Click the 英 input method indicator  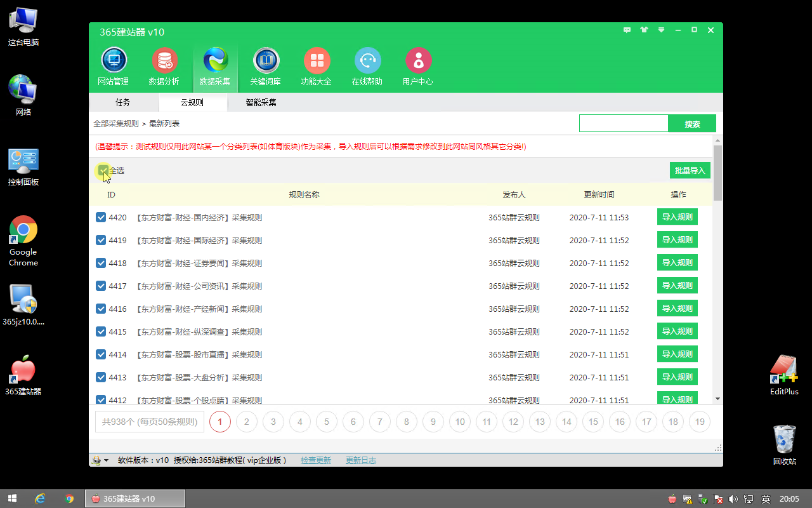[x=766, y=499]
